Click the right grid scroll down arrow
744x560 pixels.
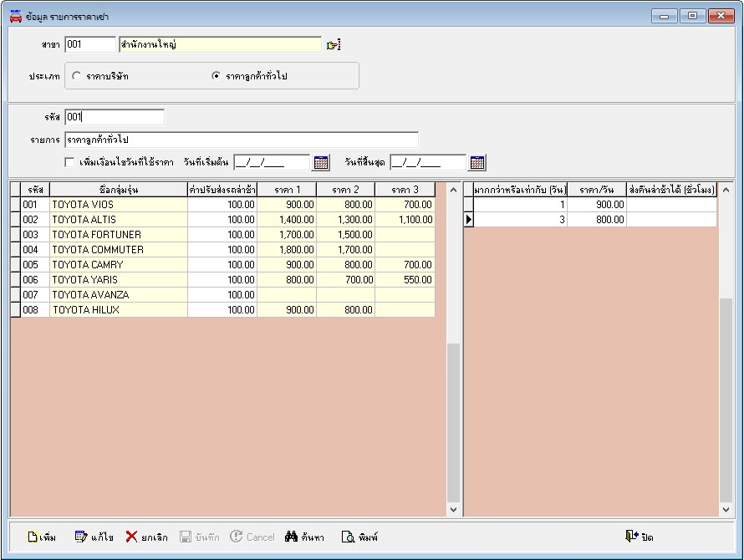726,509
